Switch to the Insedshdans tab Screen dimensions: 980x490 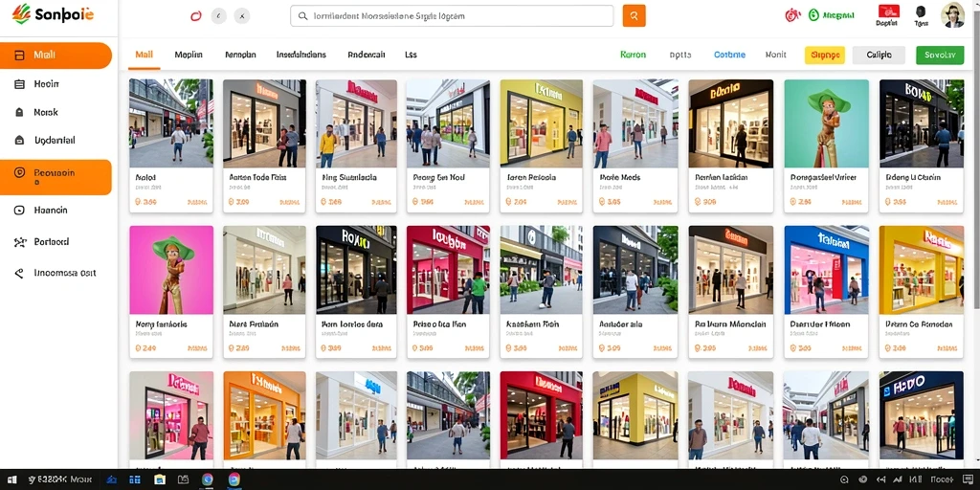301,55
